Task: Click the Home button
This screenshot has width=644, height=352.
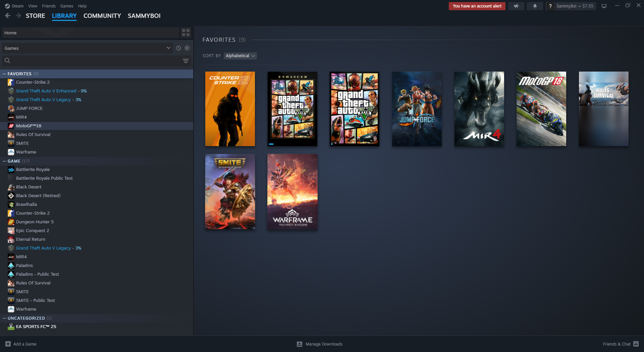Action: pos(90,33)
